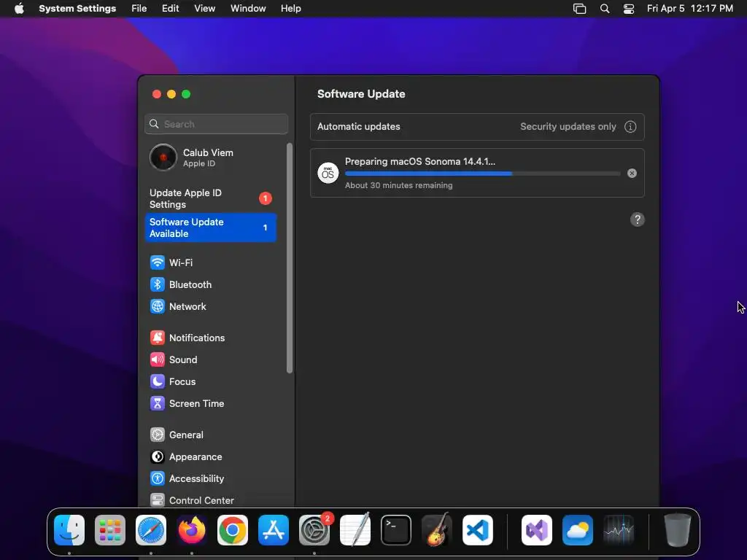747x560 pixels.
Task: Open GarageBand from the Dock
Action: pyautogui.click(x=437, y=530)
